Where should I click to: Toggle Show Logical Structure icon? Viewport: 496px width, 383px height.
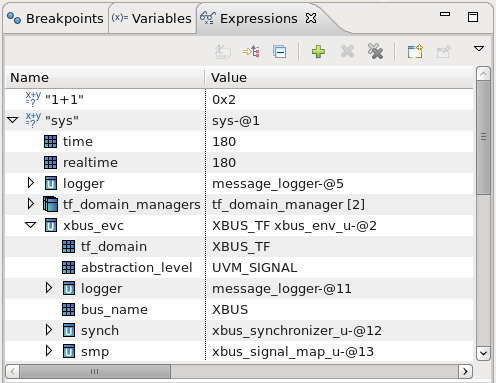(251, 51)
